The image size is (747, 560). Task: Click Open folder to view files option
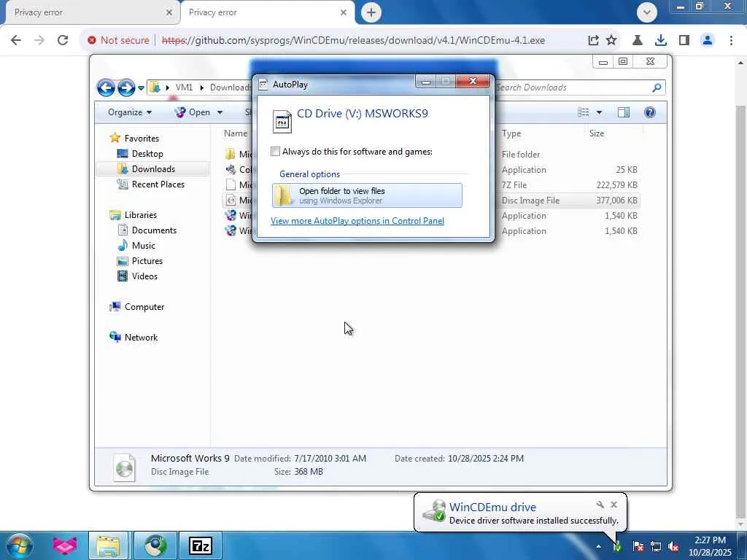click(367, 195)
